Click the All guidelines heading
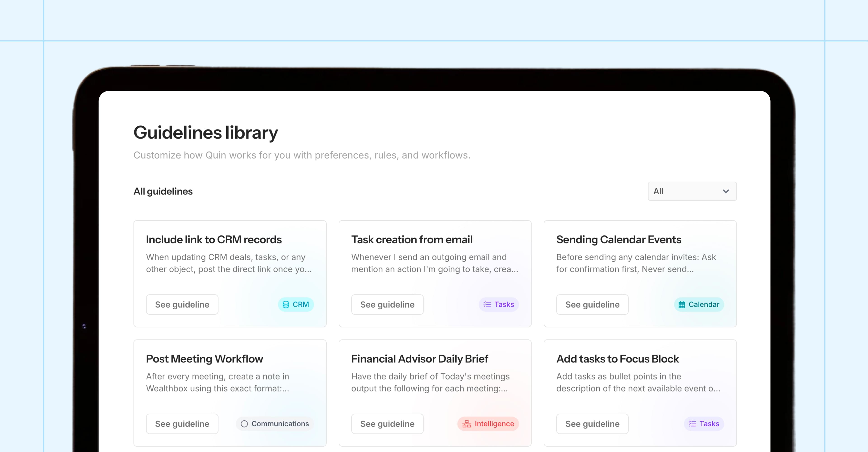 pyautogui.click(x=163, y=191)
